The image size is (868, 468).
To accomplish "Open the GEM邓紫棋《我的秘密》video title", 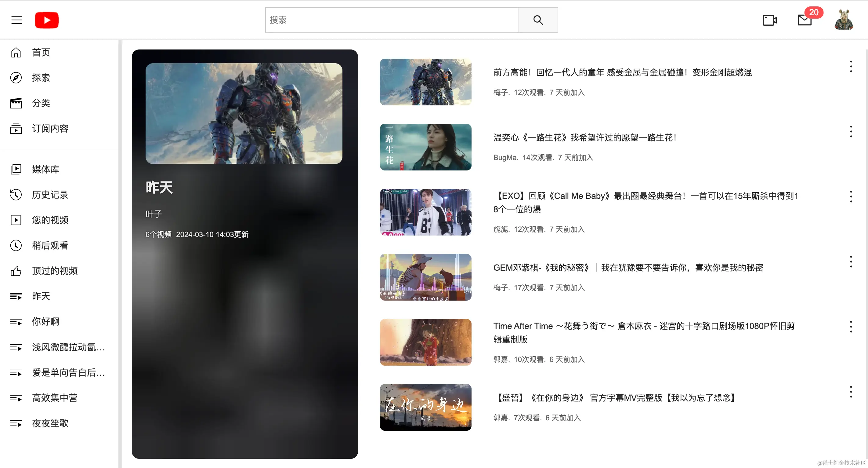I will (x=628, y=268).
